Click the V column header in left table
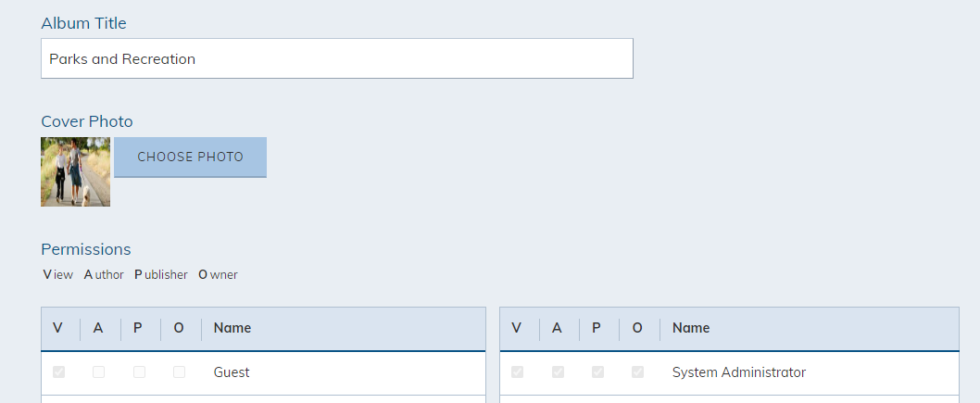980x403 pixels. click(x=58, y=328)
